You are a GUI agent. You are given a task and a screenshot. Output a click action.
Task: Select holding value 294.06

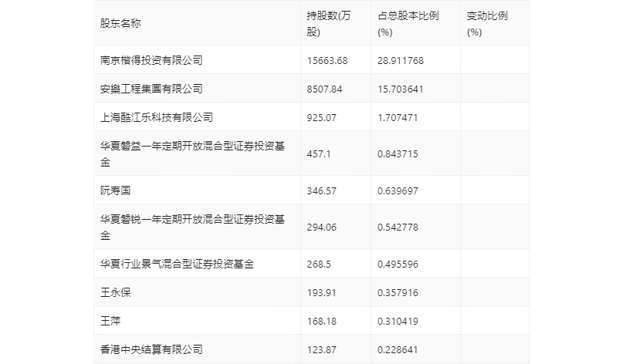(x=321, y=228)
